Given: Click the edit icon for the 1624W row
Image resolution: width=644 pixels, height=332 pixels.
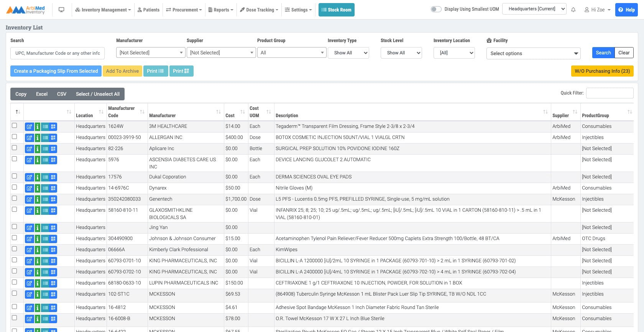Looking at the screenshot, I should point(29,127).
